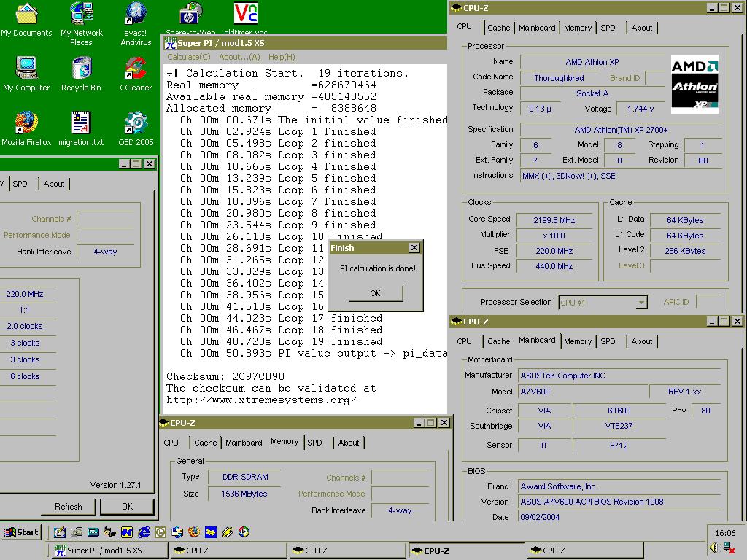Click Internet Explorer in the quick launch bar
Viewport: 747px width, 560px height.
tap(144, 532)
